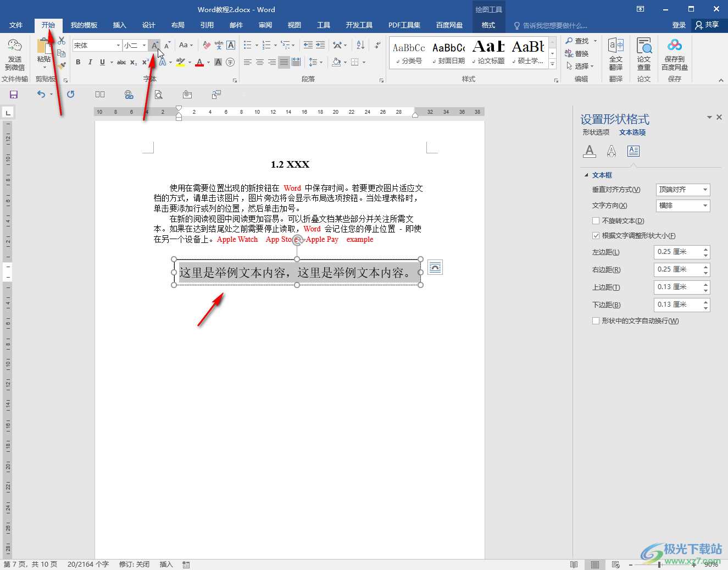Click the Layout Options icon beside text box

coord(435,268)
